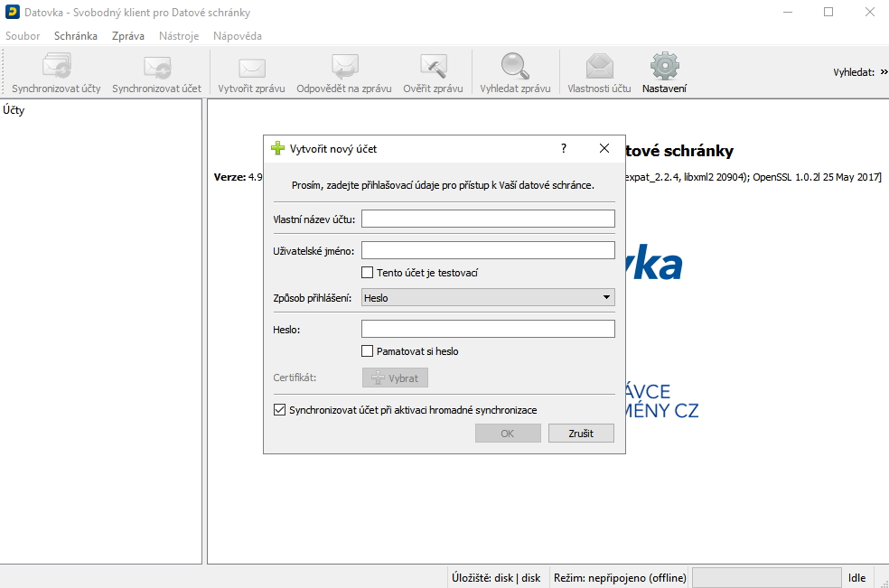The width and height of the screenshot is (889, 588).
Task: Open the Soubor menu
Action: (23, 36)
